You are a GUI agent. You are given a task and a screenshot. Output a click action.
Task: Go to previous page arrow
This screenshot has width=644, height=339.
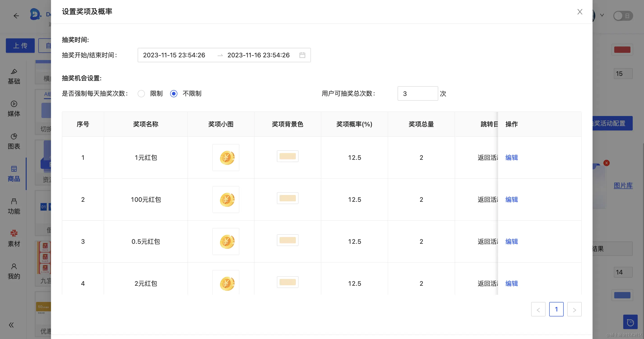[538, 309]
